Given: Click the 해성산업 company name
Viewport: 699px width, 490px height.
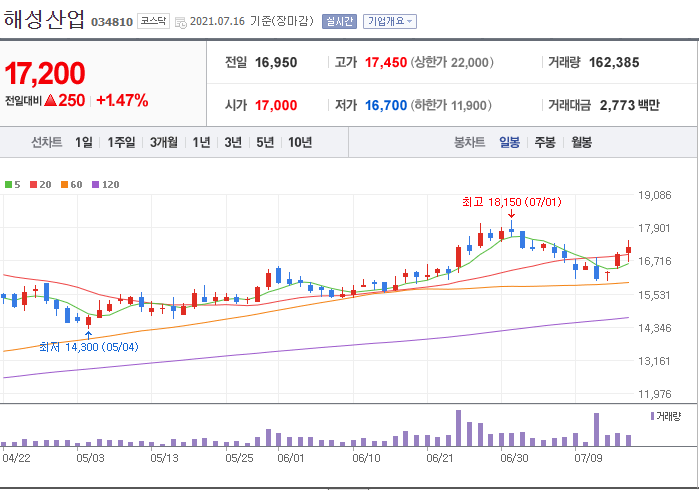Looking at the screenshot, I should point(44,20).
